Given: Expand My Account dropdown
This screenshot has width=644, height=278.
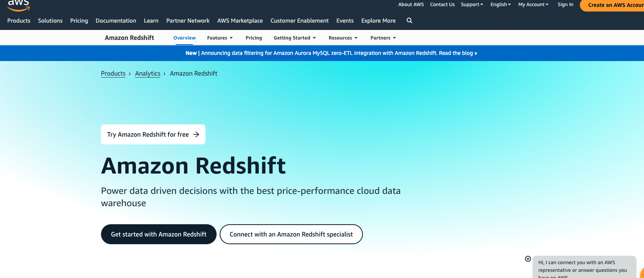Looking at the screenshot, I should (533, 5).
